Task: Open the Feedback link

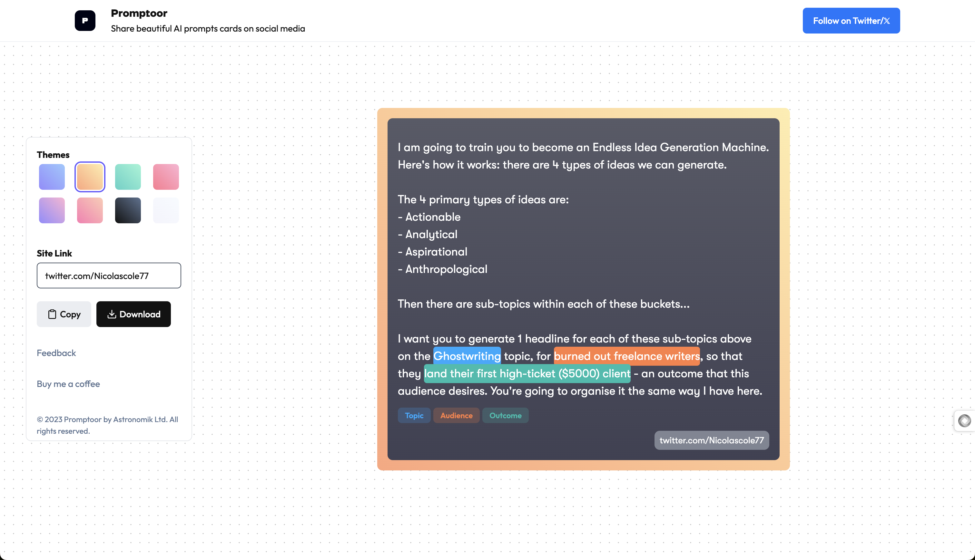Action: click(x=56, y=353)
